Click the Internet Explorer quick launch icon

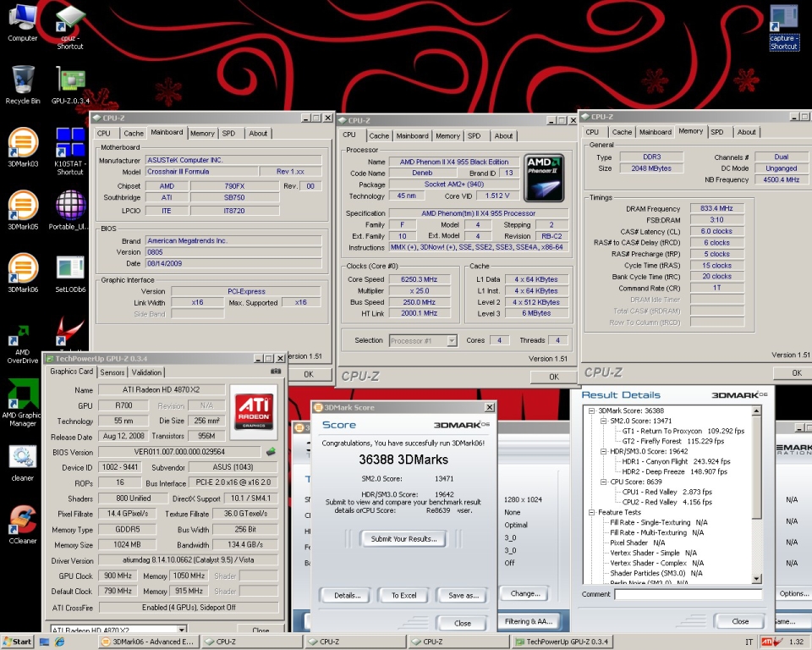point(60,642)
